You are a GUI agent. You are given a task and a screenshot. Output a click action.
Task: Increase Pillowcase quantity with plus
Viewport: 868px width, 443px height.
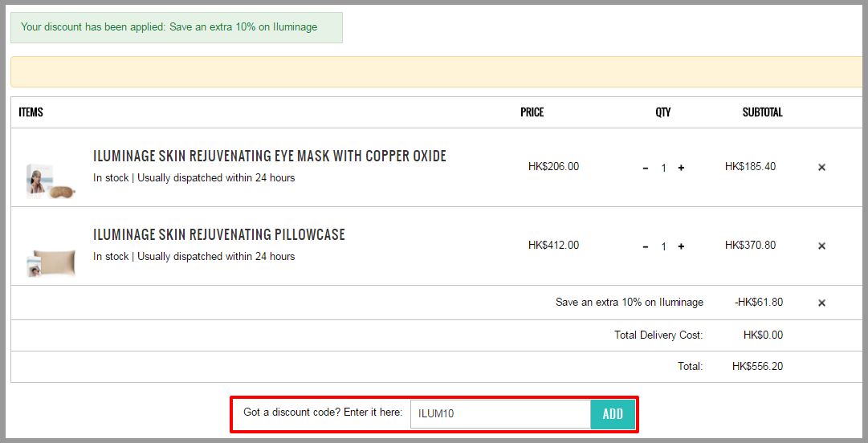[x=681, y=246]
